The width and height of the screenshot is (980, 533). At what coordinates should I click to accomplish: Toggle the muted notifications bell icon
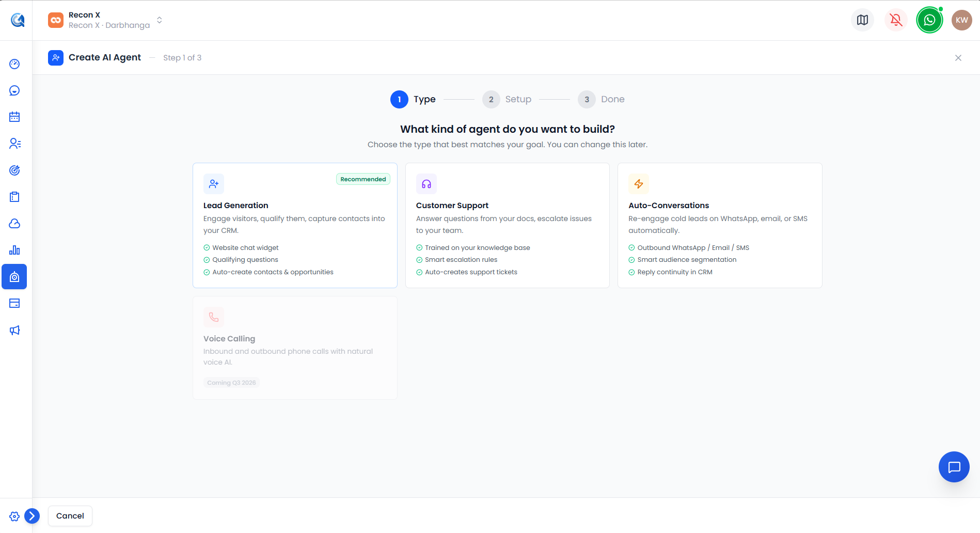click(896, 20)
